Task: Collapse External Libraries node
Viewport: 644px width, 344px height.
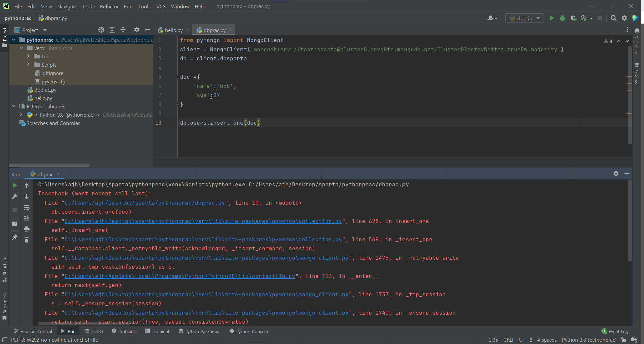Action: coord(14,106)
